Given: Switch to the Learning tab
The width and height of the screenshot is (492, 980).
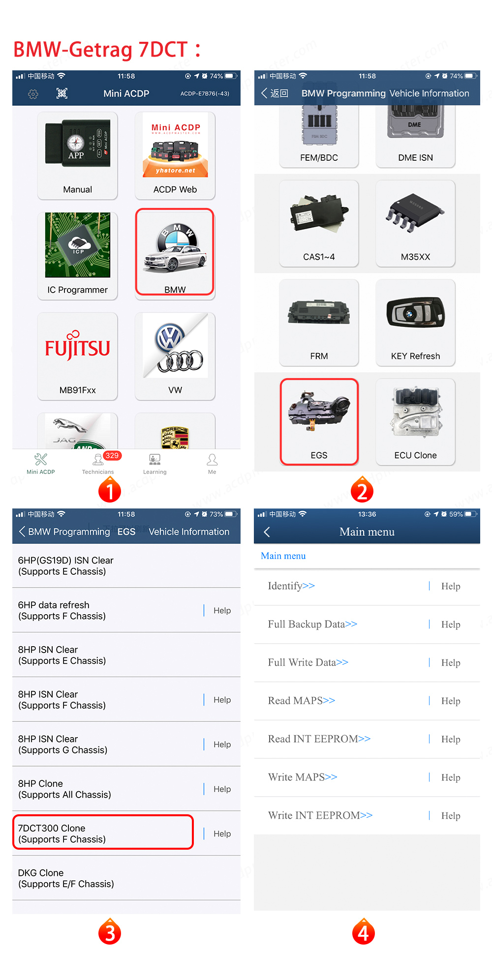Looking at the screenshot, I should tap(154, 464).
